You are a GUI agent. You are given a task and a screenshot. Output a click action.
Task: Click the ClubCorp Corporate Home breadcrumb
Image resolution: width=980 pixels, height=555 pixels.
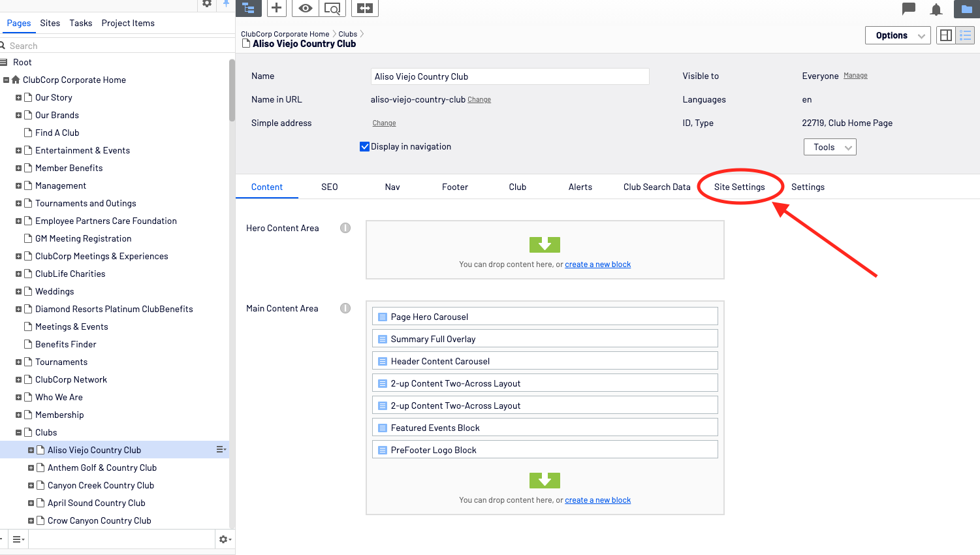(x=285, y=34)
